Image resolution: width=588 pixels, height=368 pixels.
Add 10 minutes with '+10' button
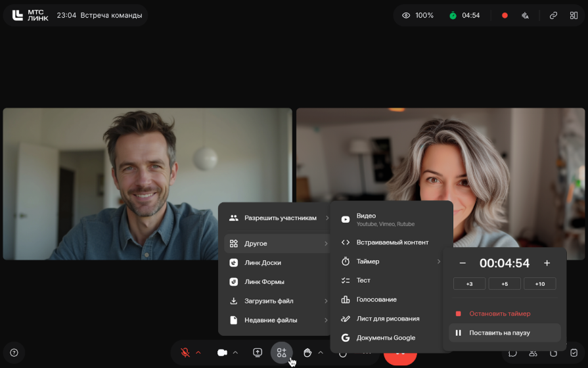pos(539,284)
